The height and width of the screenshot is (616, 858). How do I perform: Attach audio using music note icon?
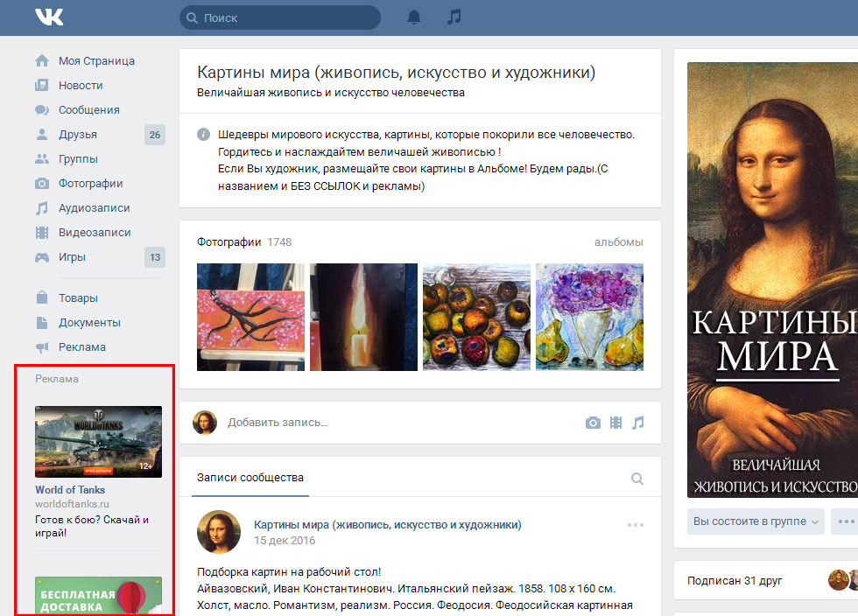(x=638, y=423)
